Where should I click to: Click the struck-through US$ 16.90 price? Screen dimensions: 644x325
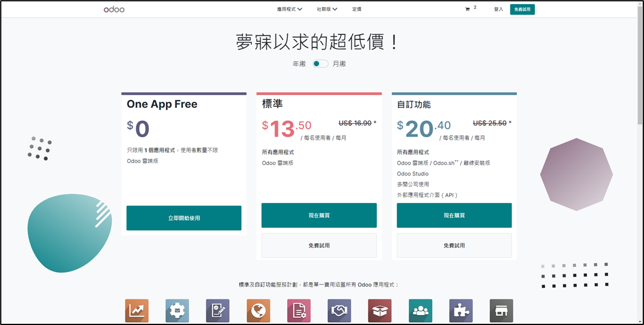[355, 123]
